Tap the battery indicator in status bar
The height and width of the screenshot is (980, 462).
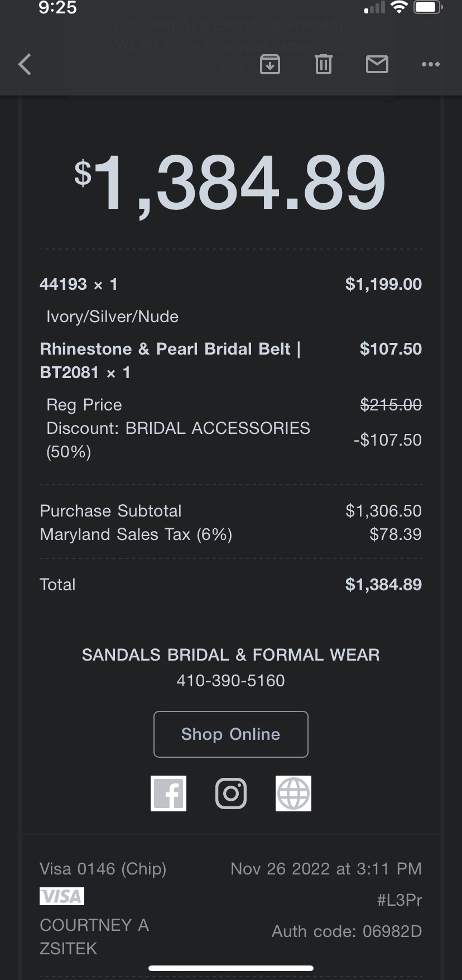pos(428,7)
